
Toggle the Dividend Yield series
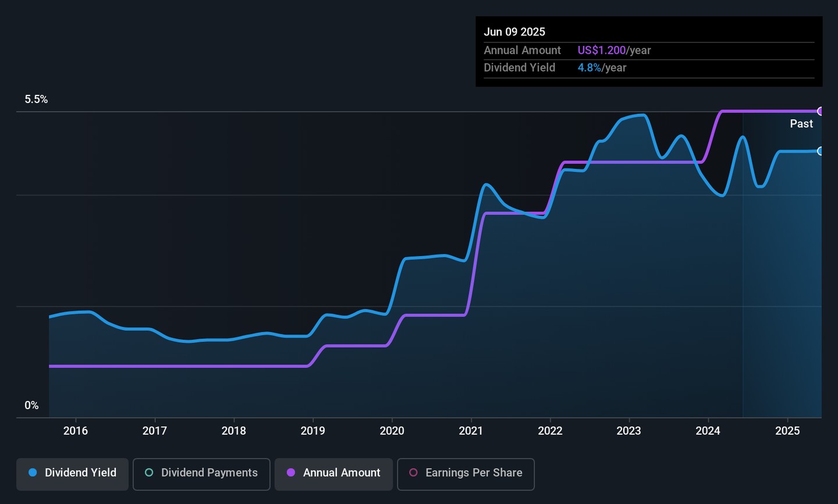point(72,474)
